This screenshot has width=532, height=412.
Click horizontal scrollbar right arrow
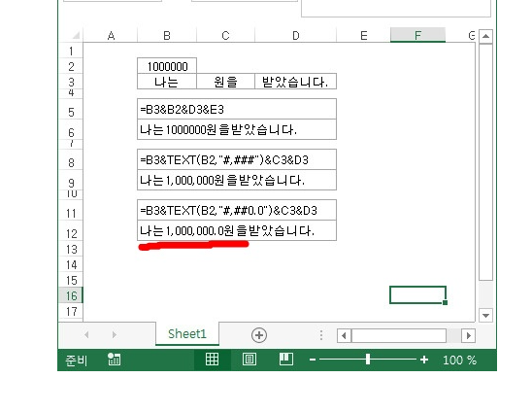pyautogui.click(x=469, y=335)
